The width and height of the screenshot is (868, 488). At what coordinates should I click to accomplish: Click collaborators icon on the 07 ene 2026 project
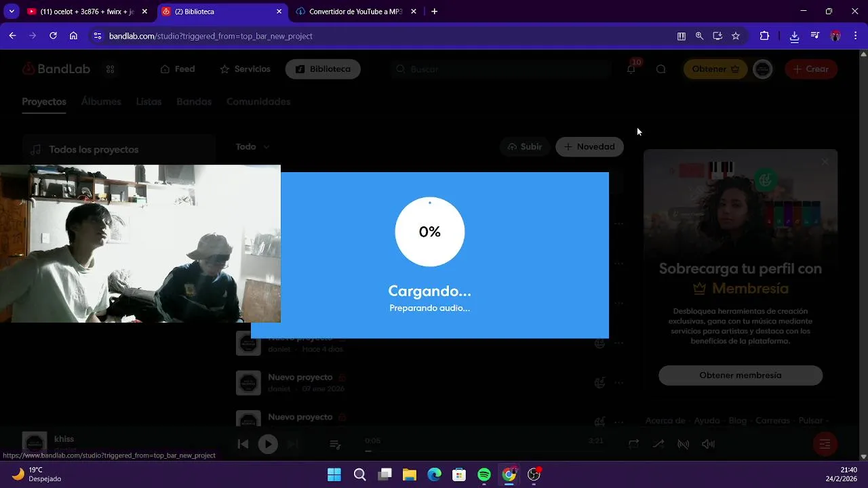coord(599,383)
